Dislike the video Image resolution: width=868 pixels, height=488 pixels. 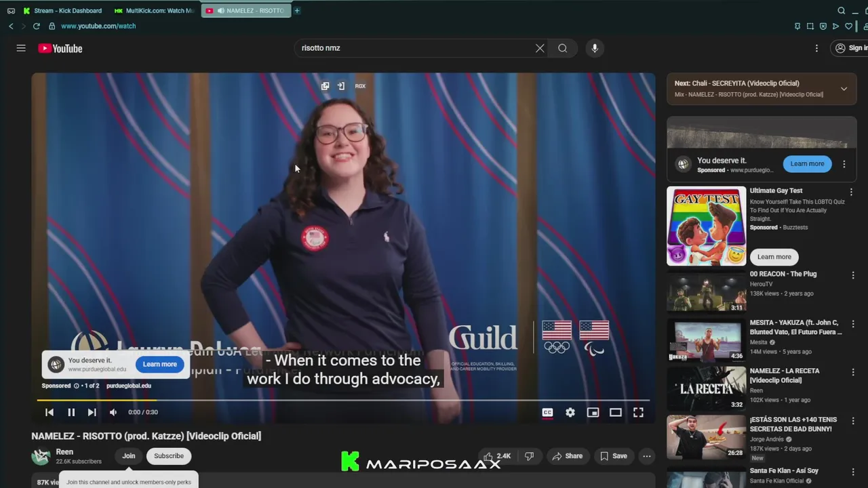pyautogui.click(x=530, y=456)
